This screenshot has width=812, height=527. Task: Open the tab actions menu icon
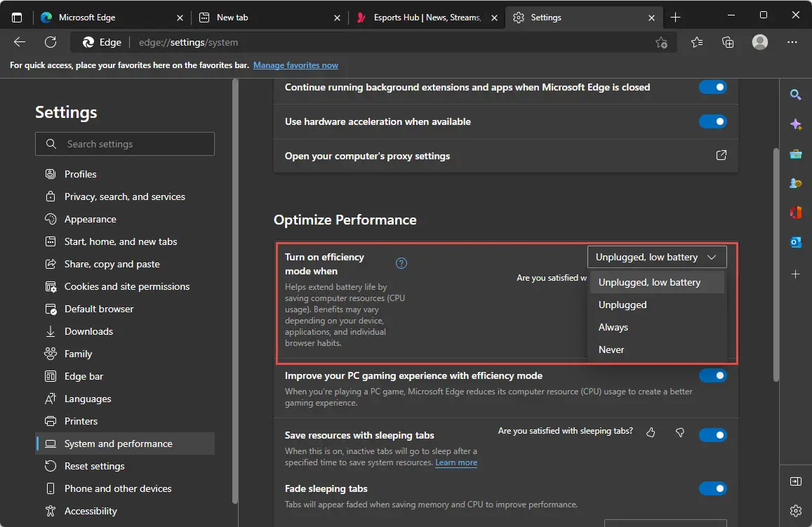17,17
